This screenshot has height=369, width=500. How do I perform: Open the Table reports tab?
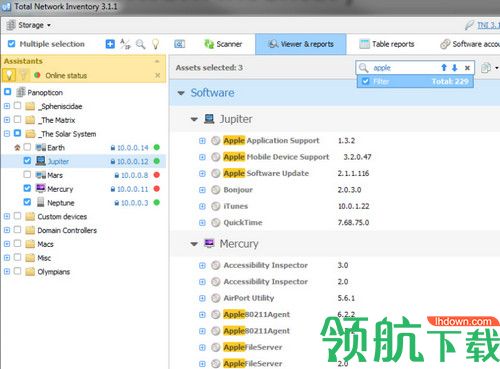point(387,44)
